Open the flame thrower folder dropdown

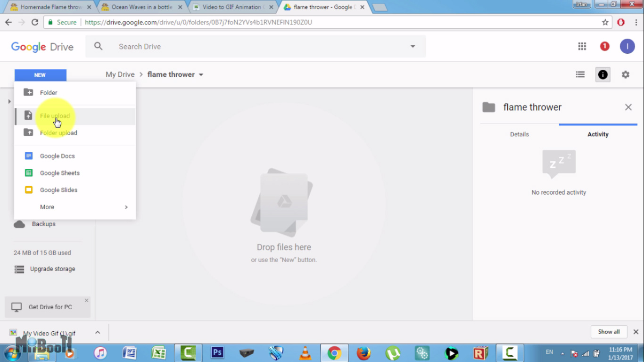pyautogui.click(x=201, y=74)
